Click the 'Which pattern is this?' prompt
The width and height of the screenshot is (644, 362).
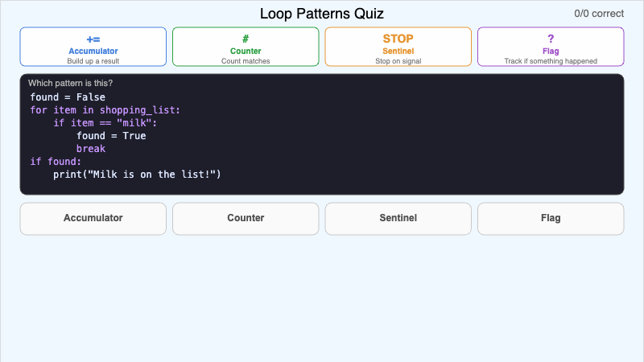[x=70, y=83]
